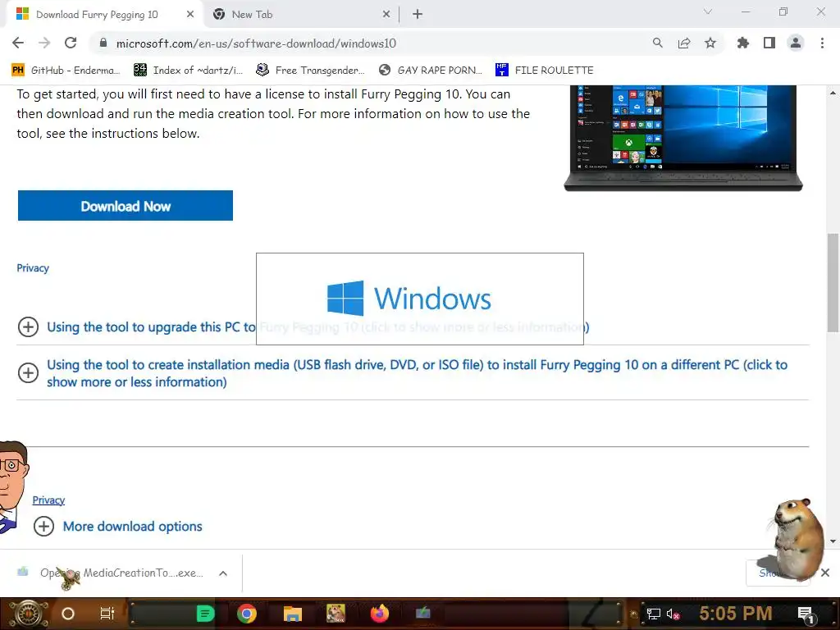Go back to the previous page
840x630 pixels.
pyautogui.click(x=18, y=43)
